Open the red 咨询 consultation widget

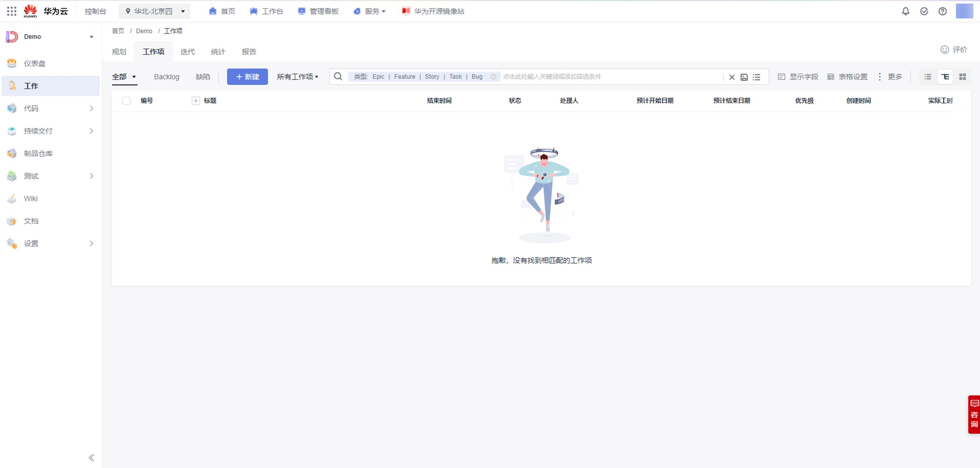[x=974, y=414]
